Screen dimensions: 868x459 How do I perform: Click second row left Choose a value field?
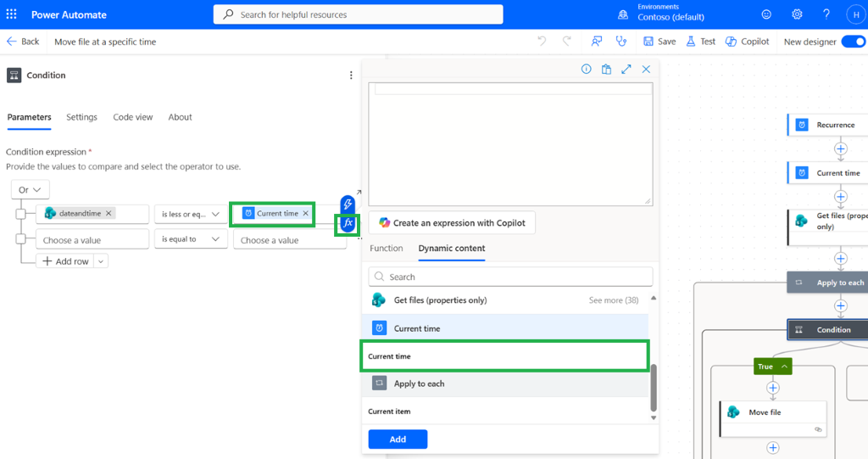coord(92,240)
